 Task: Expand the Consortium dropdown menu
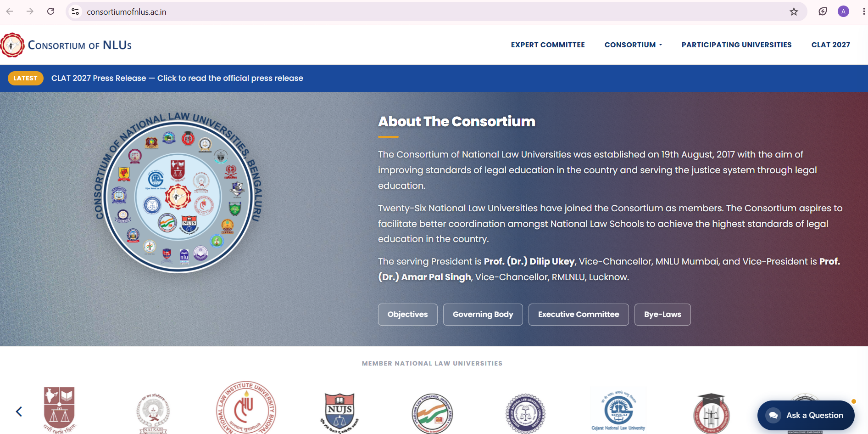(x=633, y=45)
